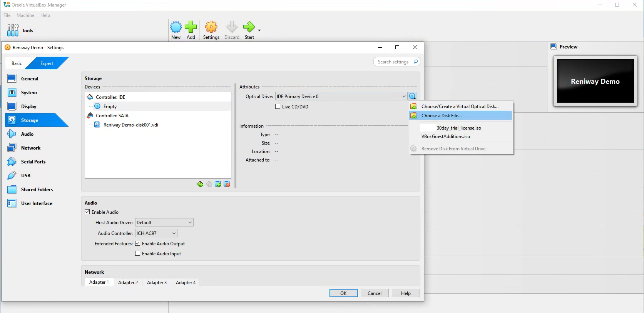This screenshot has width=644, height=313.
Task: Click the Help button in Settings dialog
Action: pyautogui.click(x=406, y=293)
